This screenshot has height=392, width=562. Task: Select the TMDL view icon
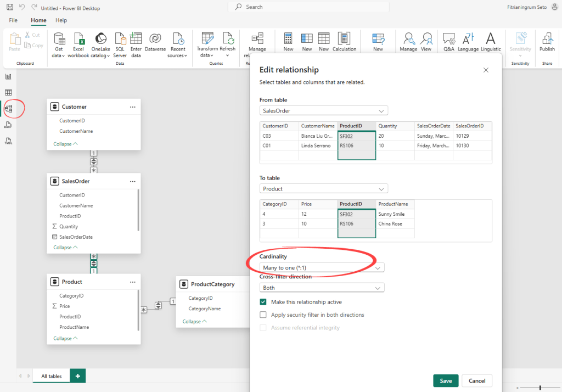(8, 141)
